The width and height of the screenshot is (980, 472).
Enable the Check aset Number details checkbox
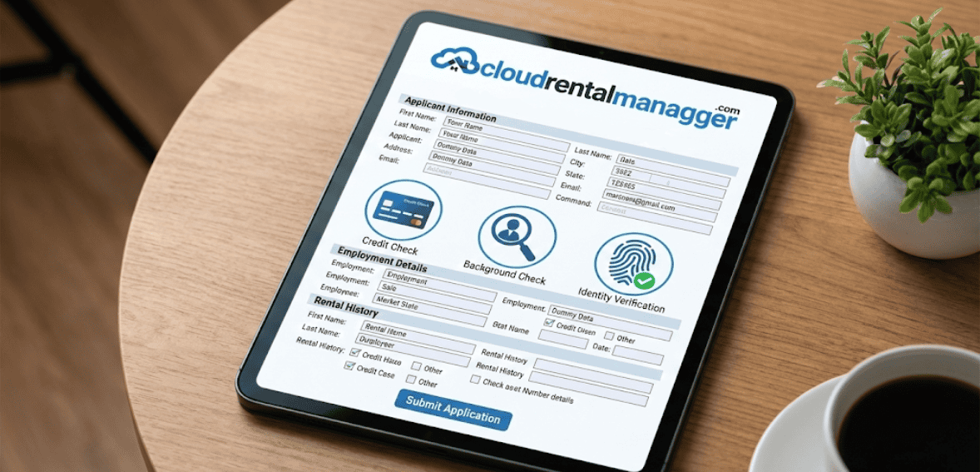(x=475, y=380)
